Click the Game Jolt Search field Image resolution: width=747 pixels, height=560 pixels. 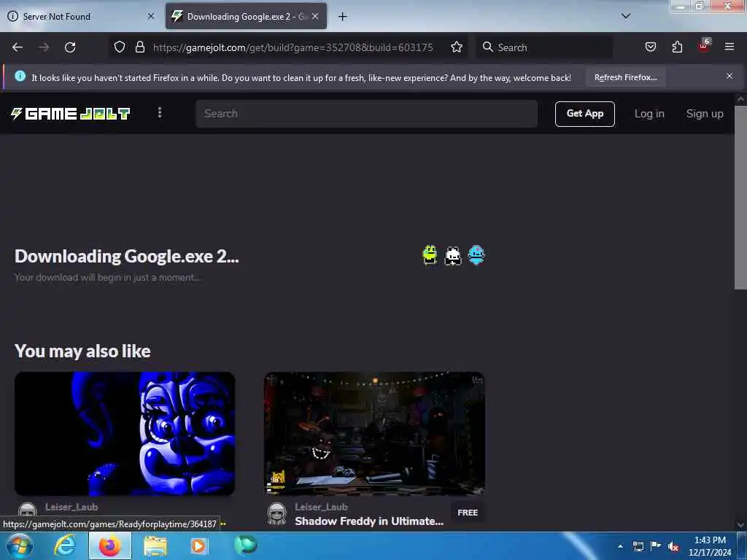coord(366,114)
